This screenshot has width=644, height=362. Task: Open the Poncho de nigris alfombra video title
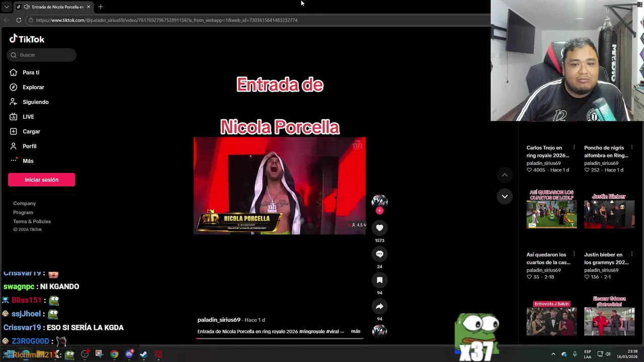pyautogui.click(x=606, y=151)
